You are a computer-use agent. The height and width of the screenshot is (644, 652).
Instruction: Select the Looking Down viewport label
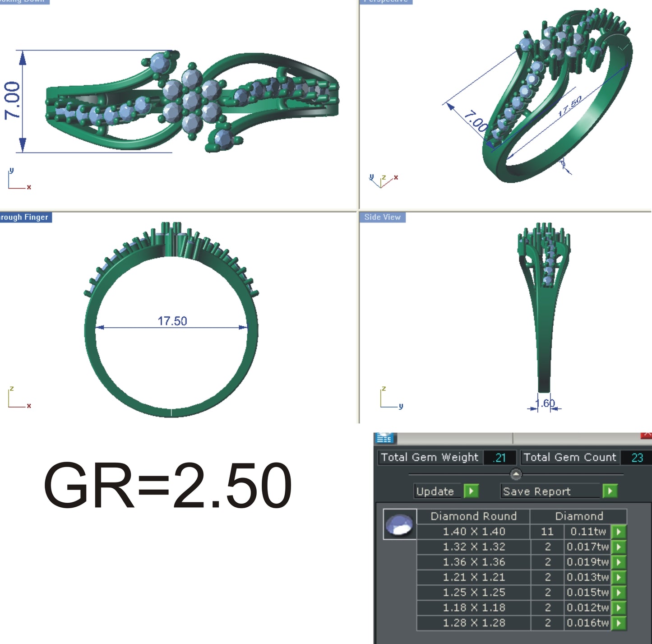point(24,1)
